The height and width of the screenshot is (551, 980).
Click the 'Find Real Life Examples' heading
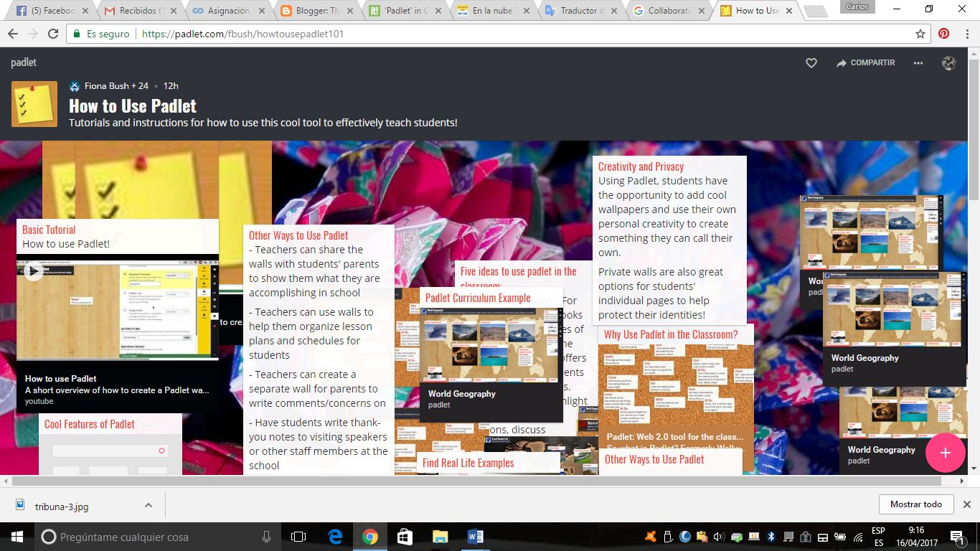[468, 463]
